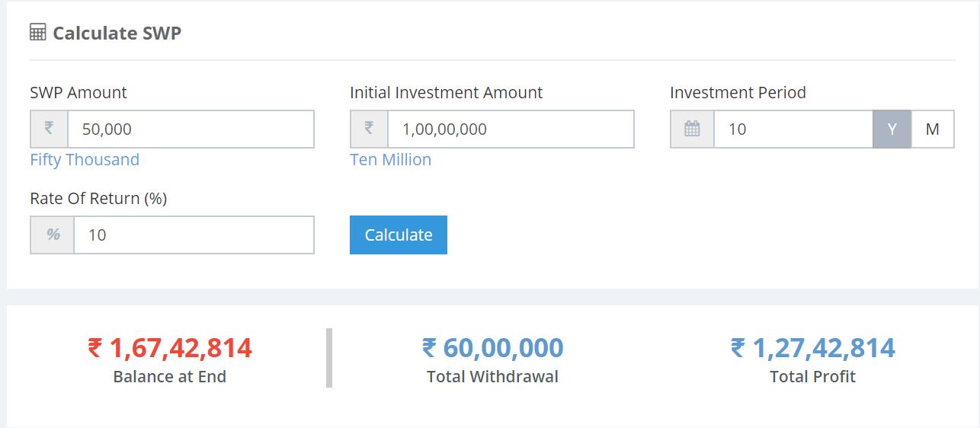
Task: Click the rupee icon in Initial Investment Amount
Action: pos(369,129)
